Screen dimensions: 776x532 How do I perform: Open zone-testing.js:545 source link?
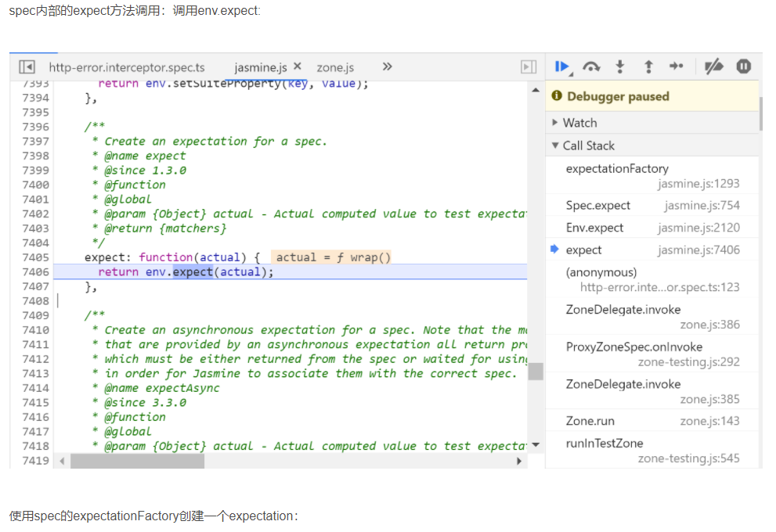688,458
